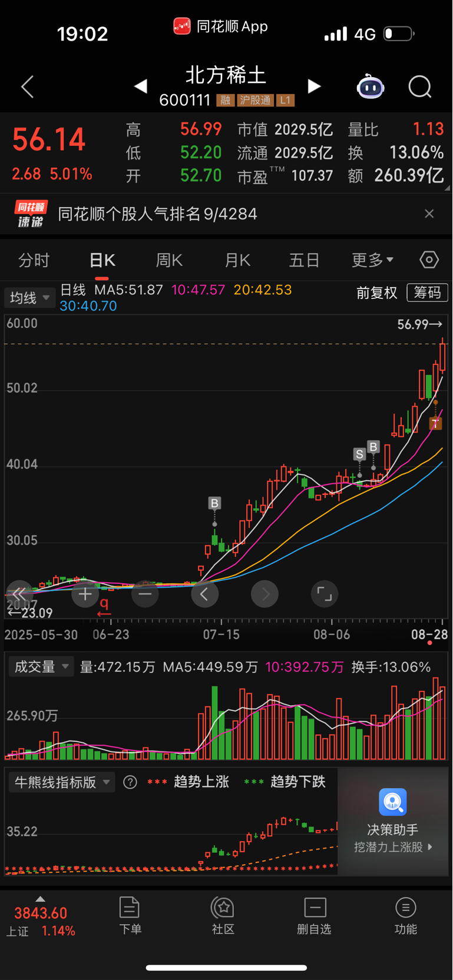The image size is (453, 980).
Task: Open the robot AI assistant
Action: pos(371,87)
